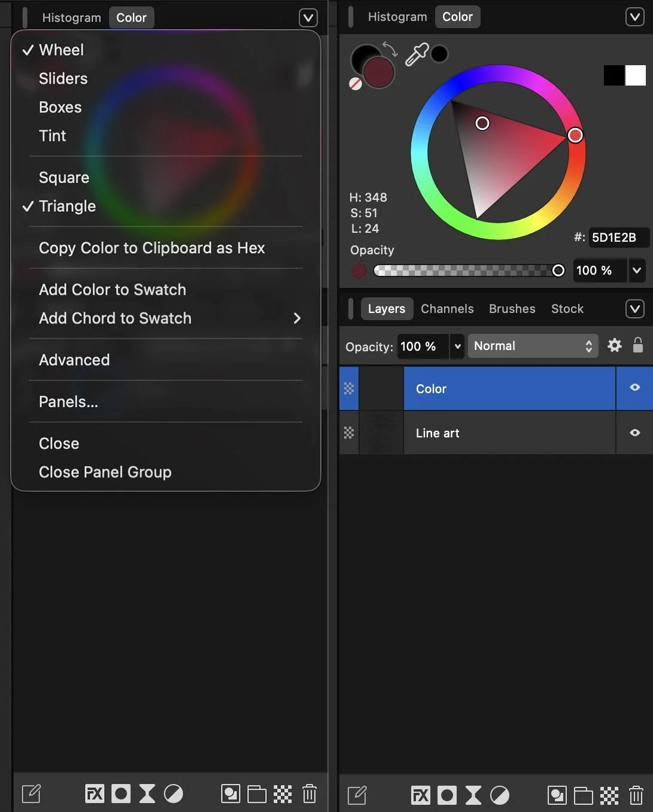Click overlapping-squares icon in right layers toolbar
The image size is (653, 812).
(557, 795)
